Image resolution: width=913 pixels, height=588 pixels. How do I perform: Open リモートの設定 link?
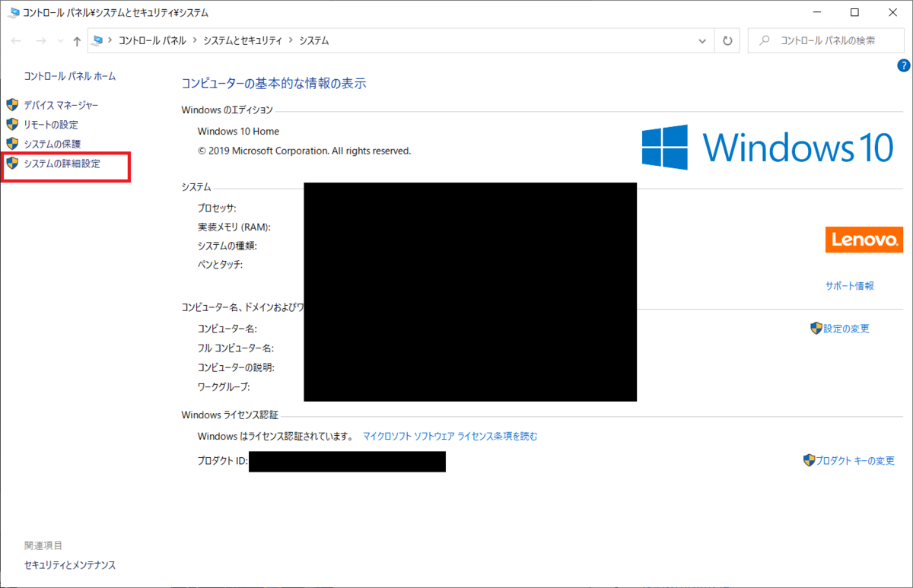tap(51, 124)
